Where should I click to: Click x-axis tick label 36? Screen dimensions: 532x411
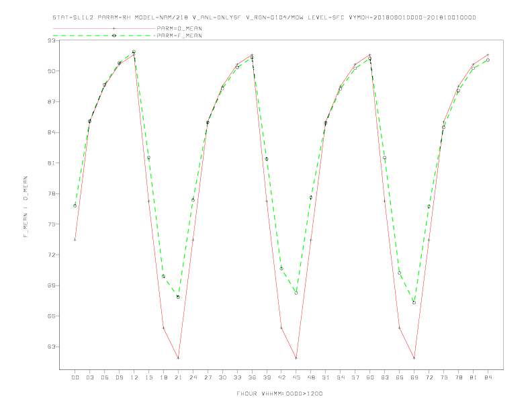pyautogui.click(x=252, y=377)
